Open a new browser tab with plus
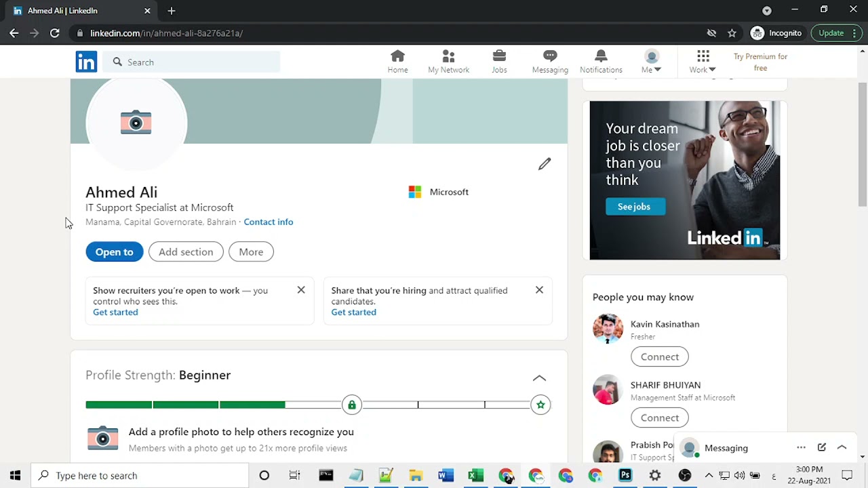Viewport: 868px width, 488px height. (172, 11)
